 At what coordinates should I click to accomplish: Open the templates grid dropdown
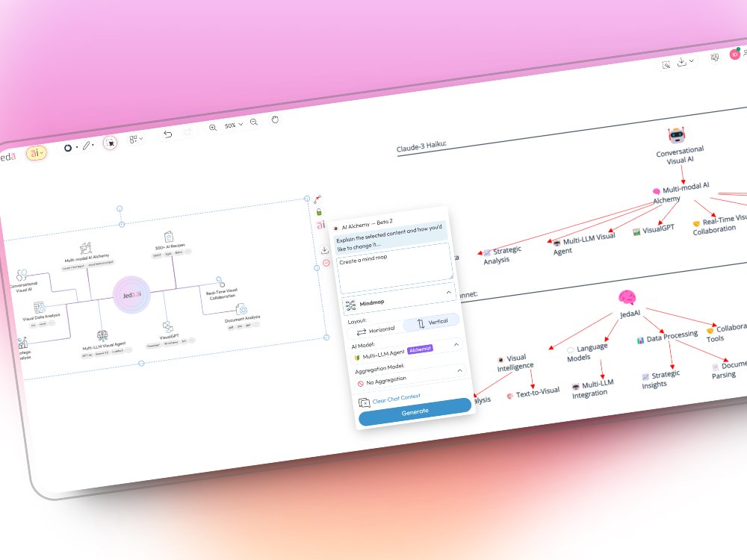pyautogui.click(x=136, y=139)
